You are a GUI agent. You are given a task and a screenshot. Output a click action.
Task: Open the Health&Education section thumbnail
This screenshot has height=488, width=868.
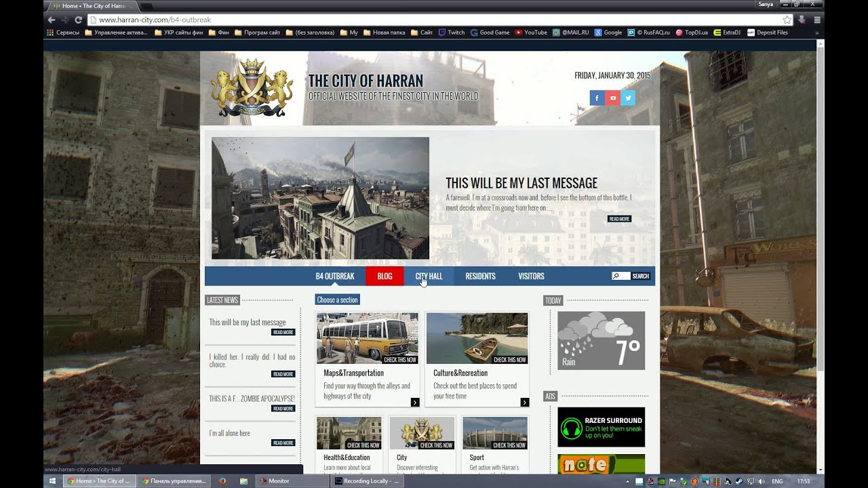pos(349,433)
